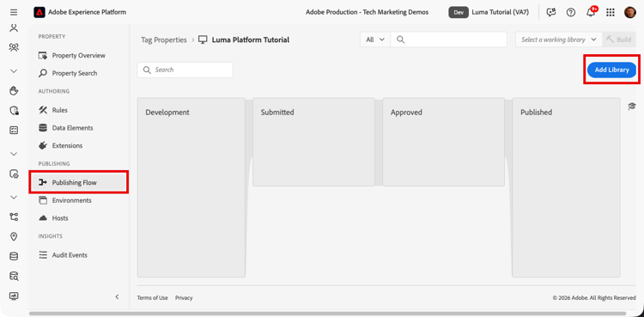The image size is (644, 317).
Task: Click the graduation cap learning icon
Action: [x=632, y=107]
